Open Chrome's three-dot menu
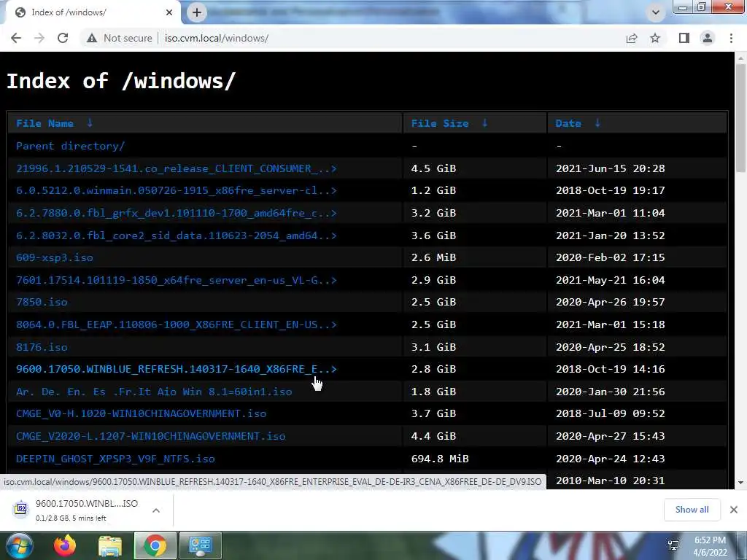747x560 pixels. [731, 38]
